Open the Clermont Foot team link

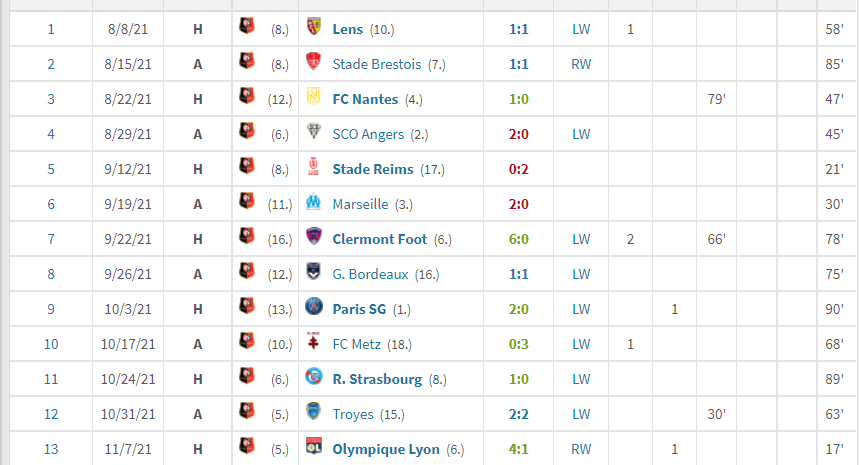click(x=380, y=239)
